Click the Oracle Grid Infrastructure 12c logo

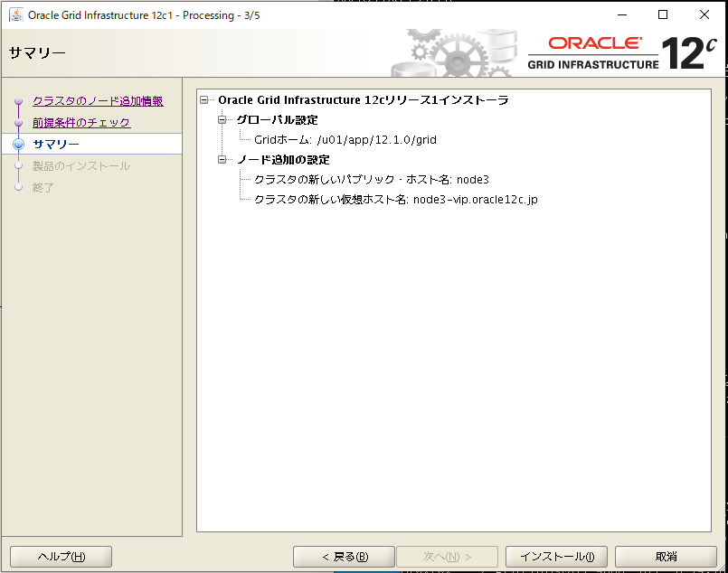click(x=621, y=53)
